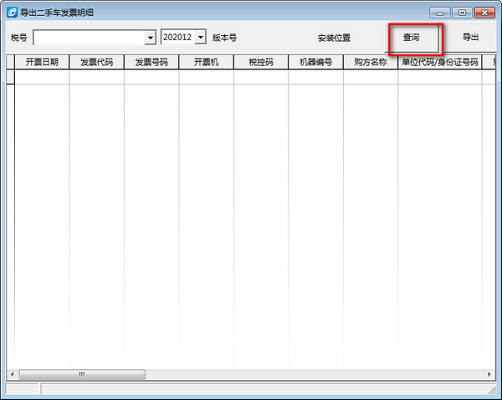The image size is (502, 400).
Task: Select the 发票号码 column header
Action: click(151, 62)
